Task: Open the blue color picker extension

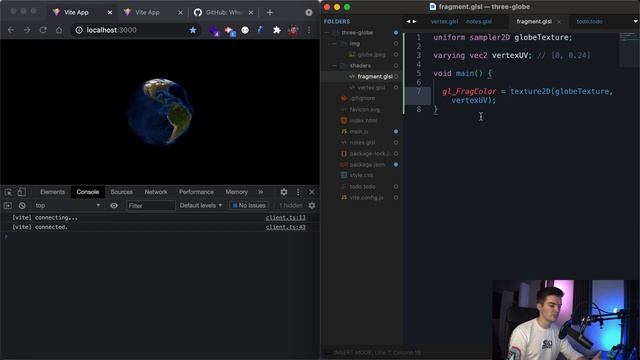Action: click(x=260, y=30)
